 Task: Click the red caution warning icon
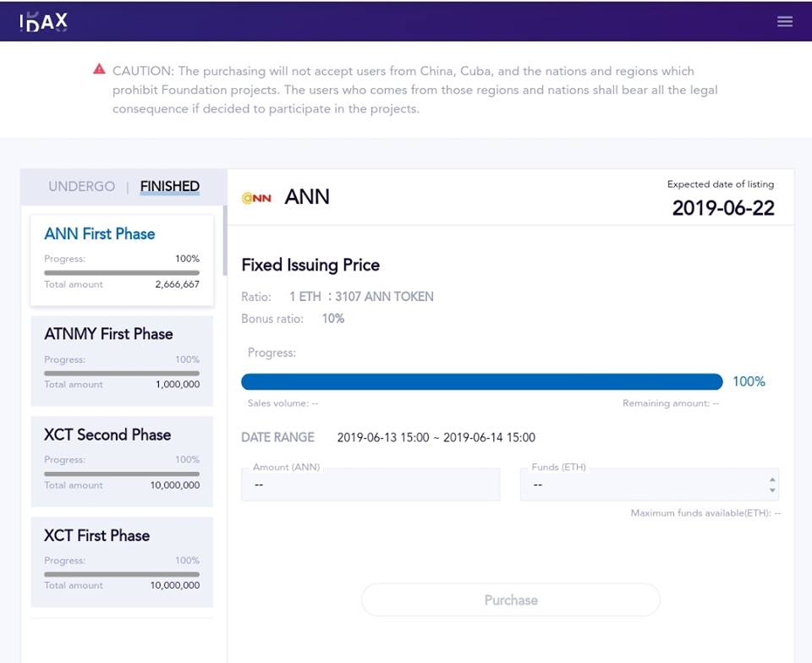(99, 68)
